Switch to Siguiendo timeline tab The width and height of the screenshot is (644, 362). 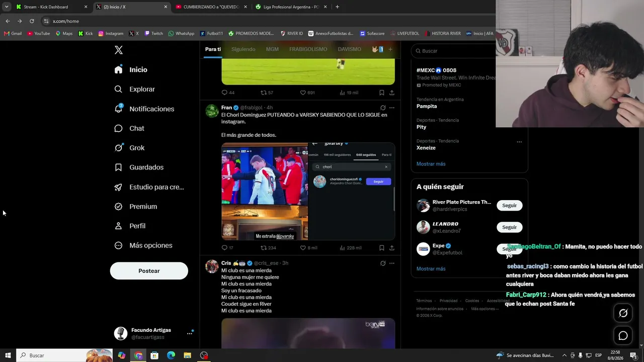pos(243,49)
